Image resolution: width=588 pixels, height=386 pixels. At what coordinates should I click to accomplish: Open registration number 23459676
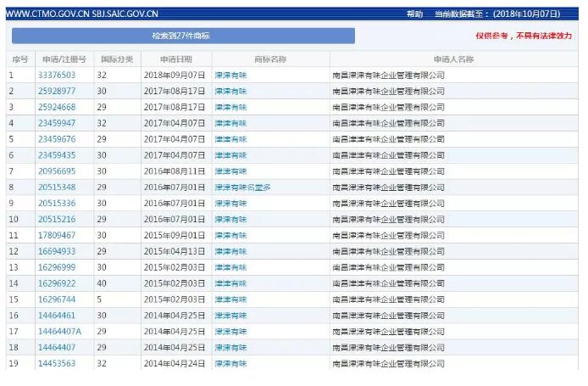click(x=57, y=139)
